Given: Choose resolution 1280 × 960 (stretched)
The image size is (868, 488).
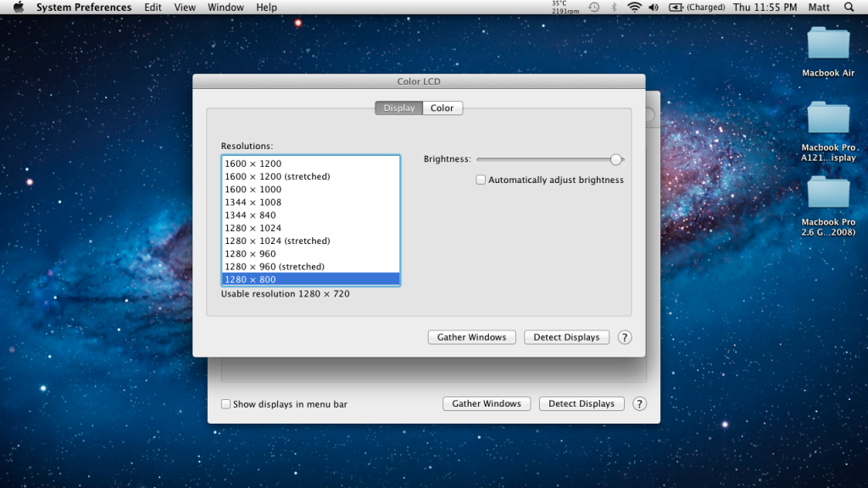Looking at the screenshot, I should (x=310, y=266).
